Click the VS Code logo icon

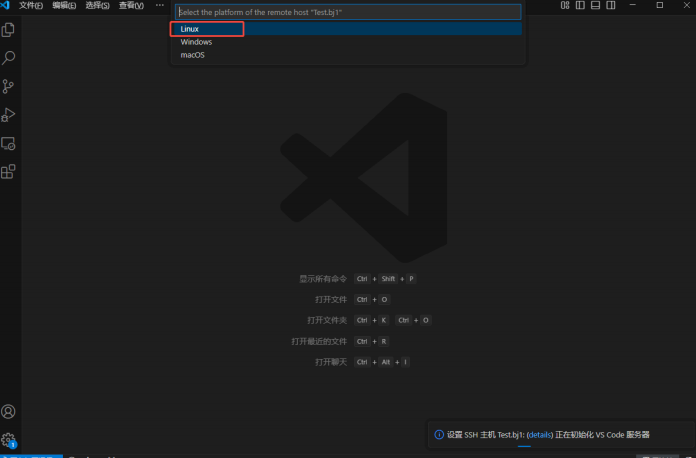(5, 5)
